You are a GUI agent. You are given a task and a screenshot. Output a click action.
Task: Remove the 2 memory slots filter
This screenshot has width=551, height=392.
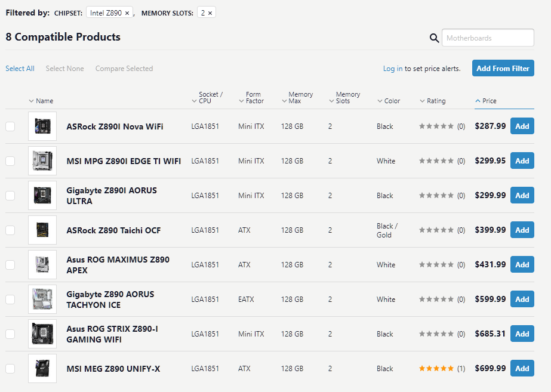click(210, 13)
